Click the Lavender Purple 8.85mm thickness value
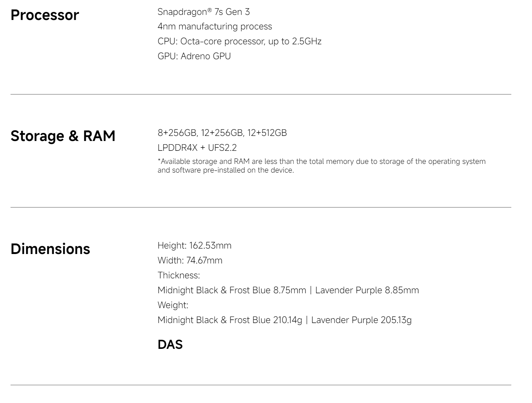Image resolution: width=532 pixels, height=403 pixels. [x=367, y=290]
